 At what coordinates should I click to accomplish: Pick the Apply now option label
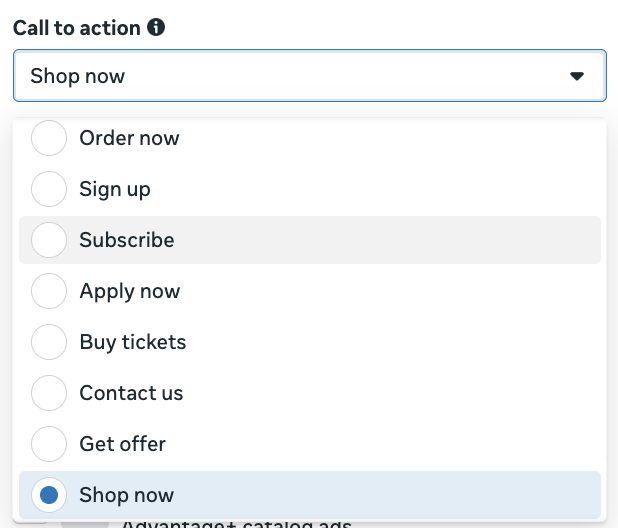(130, 292)
